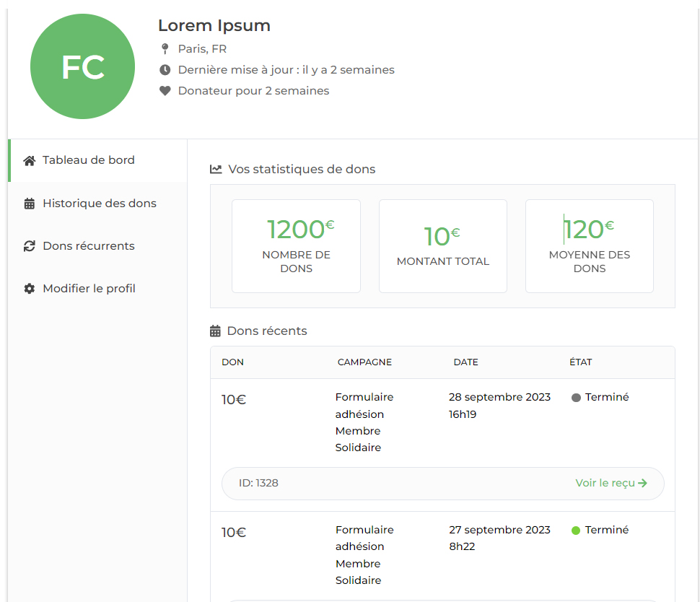Click the green FC avatar circle
The height and width of the screenshot is (602, 700).
82,66
